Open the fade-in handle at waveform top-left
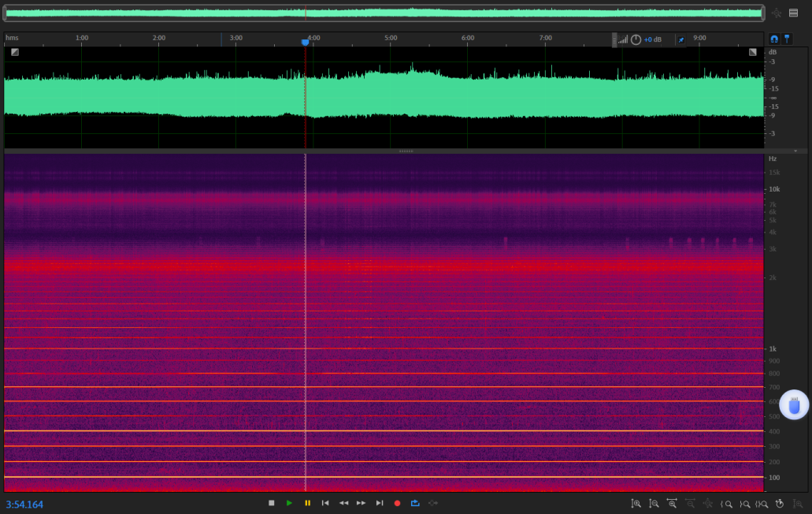 tap(15, 52)
